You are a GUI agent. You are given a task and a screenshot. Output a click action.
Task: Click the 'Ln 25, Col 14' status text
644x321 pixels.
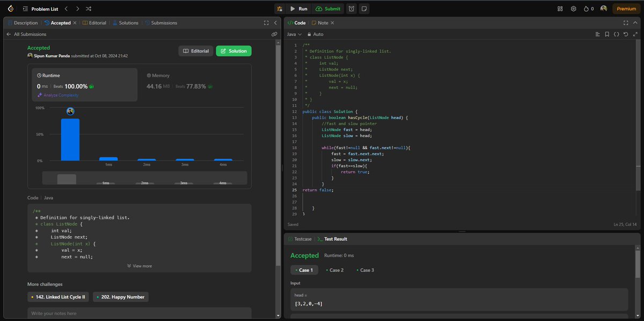coord(626,225)
